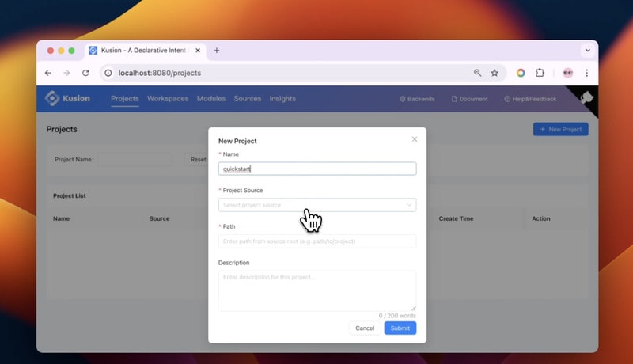Screen dimensions: 633x364
Task: Open the Backends link
Action: pos(417,99)
